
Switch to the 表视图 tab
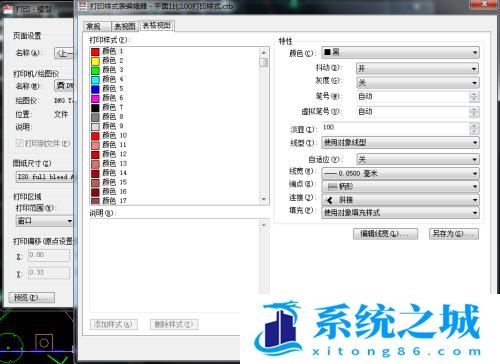125,26
